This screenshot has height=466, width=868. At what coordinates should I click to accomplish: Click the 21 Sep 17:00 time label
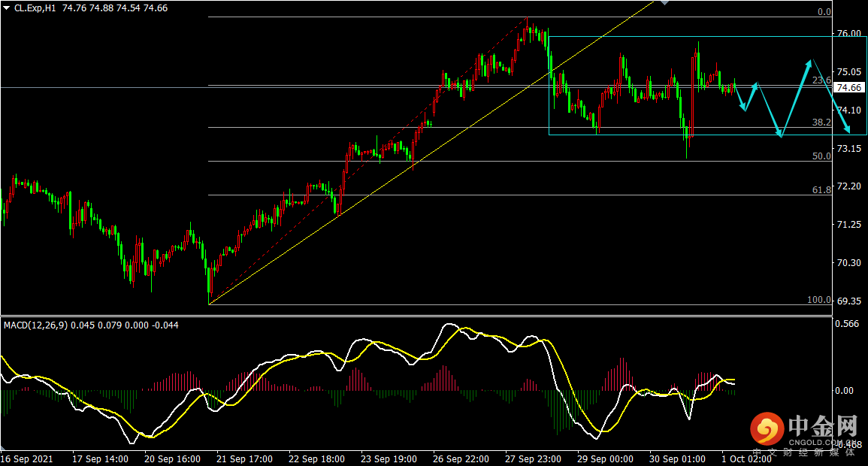pos(245,459)
